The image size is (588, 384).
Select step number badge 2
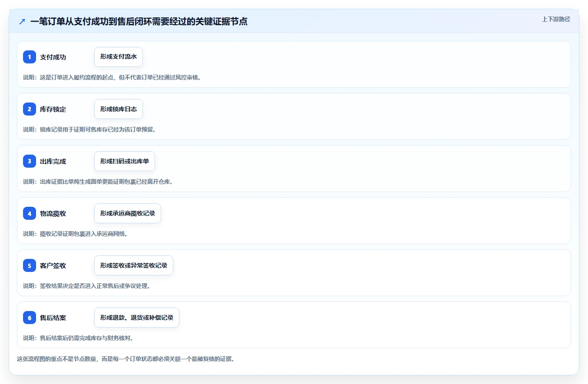[x=30, y=109]
